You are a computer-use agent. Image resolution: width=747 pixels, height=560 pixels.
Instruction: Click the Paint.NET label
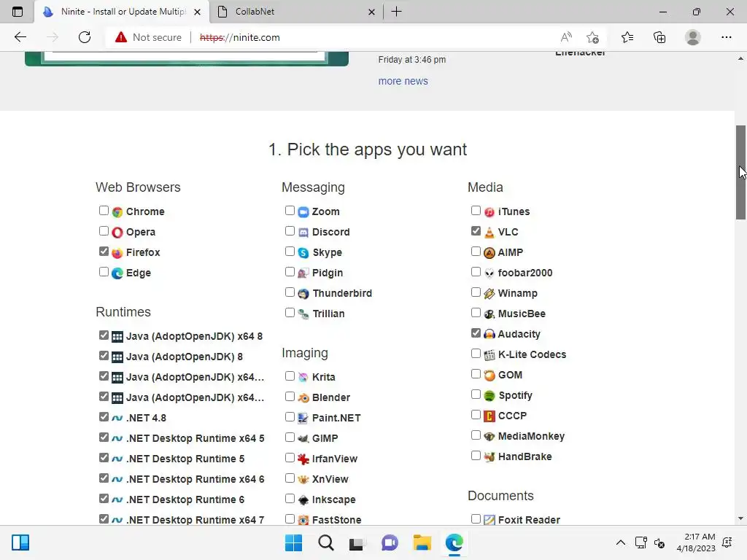(x=336, y=418)
